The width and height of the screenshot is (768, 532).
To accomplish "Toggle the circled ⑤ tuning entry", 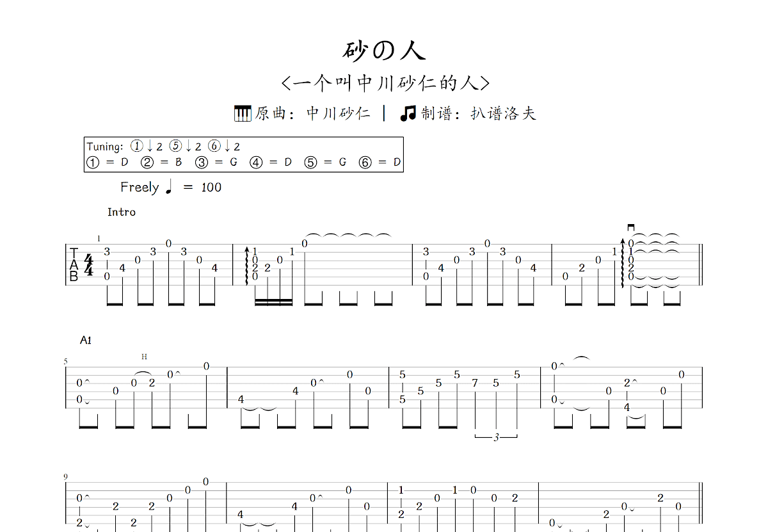I will 310,161.
